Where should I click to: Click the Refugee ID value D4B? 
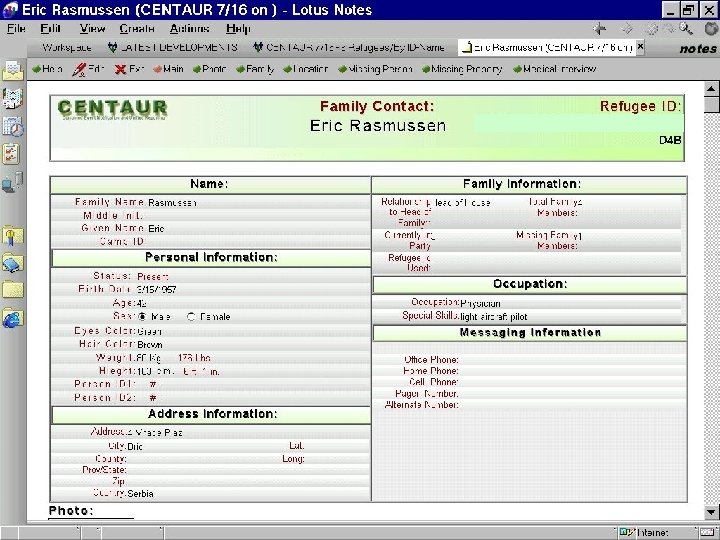[670, 141]
